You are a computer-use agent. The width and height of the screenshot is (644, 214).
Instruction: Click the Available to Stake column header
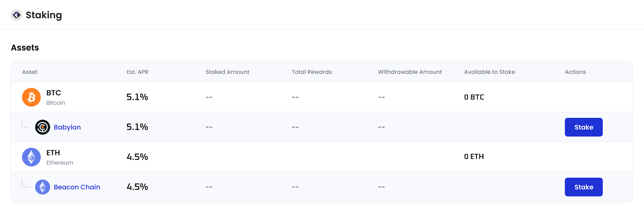tap(489, 72)
